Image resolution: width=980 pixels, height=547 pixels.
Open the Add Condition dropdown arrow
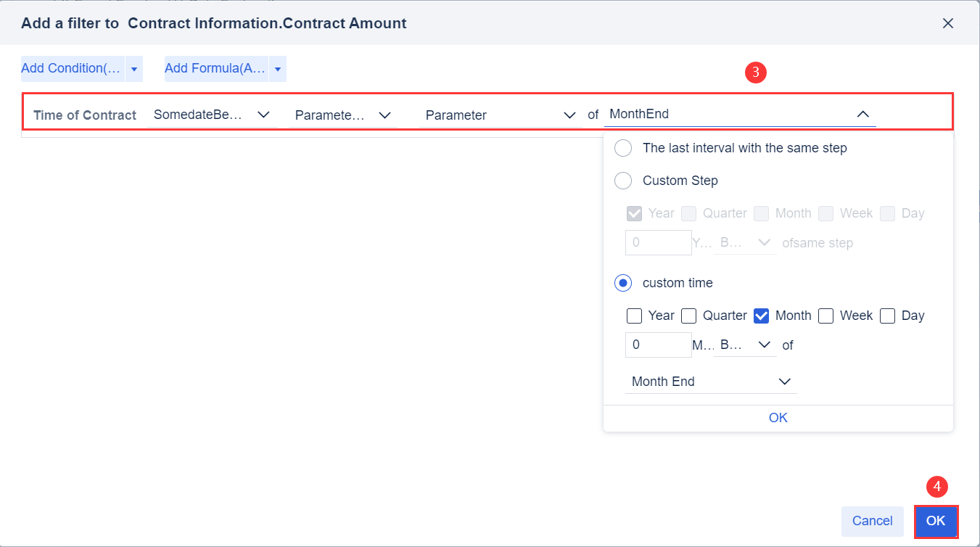tap(133, 68)
